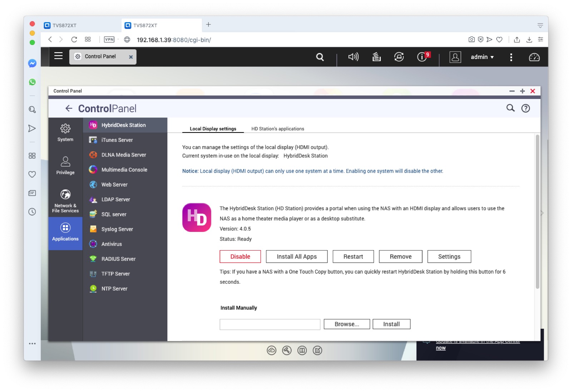Open browser easy setup sliders icon
The image size is (572, 392).
click(541, 39)
